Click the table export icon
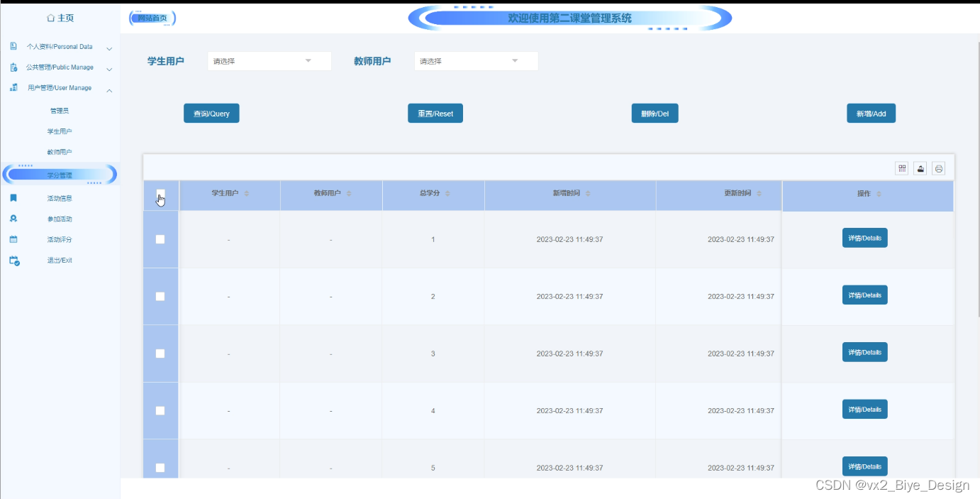980x499 pixels. [x=920, y=168]
